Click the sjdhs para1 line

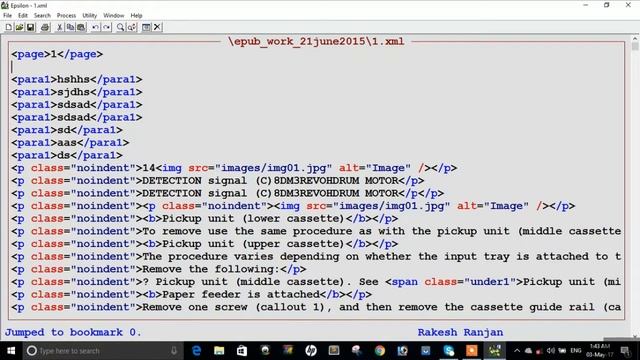(x=77, y=92)
